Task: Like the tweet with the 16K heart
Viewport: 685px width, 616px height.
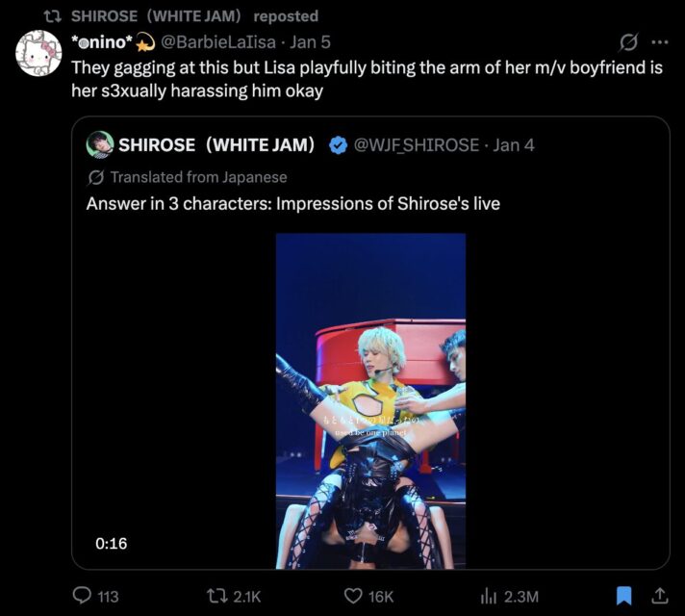Action: [x=353, y=596]
